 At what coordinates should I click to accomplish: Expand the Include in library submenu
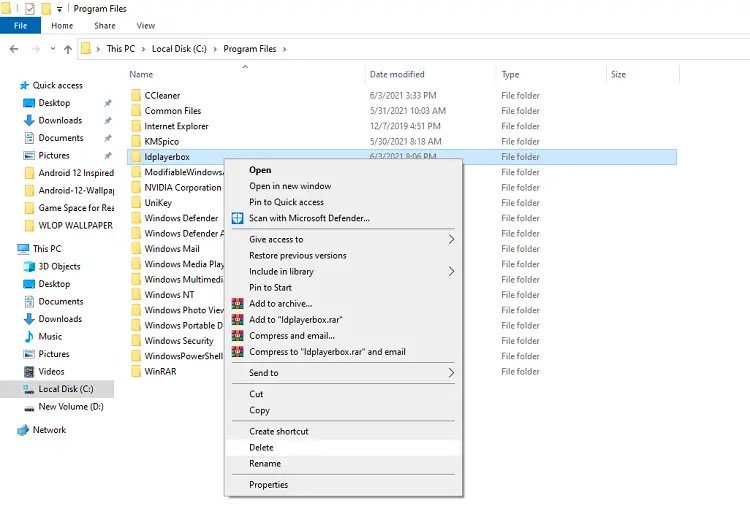point(451,272)
